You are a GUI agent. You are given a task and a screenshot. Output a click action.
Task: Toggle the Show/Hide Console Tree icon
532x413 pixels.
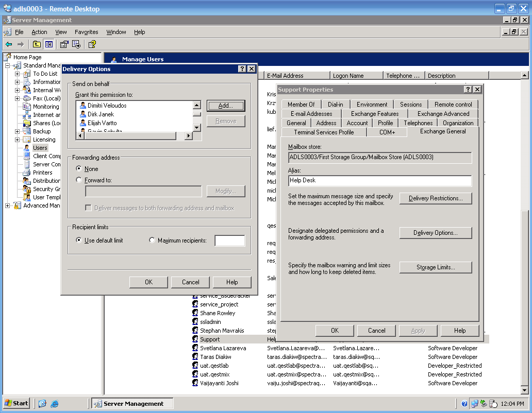tap(48, 44)
